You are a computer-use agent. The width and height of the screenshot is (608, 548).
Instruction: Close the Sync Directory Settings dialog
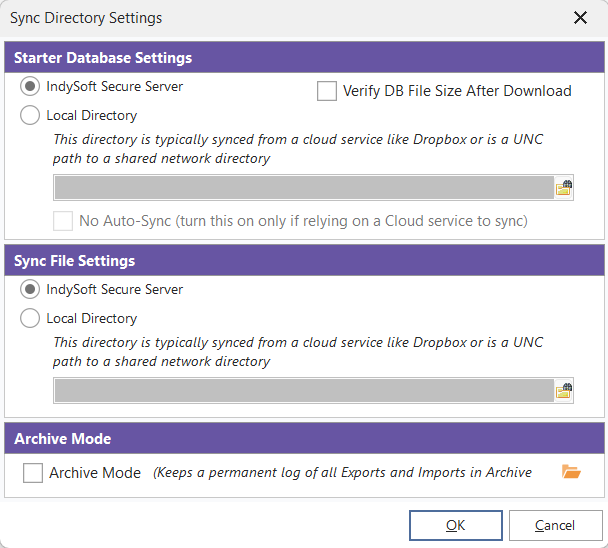pyautogui.click(x=580, y=18)
